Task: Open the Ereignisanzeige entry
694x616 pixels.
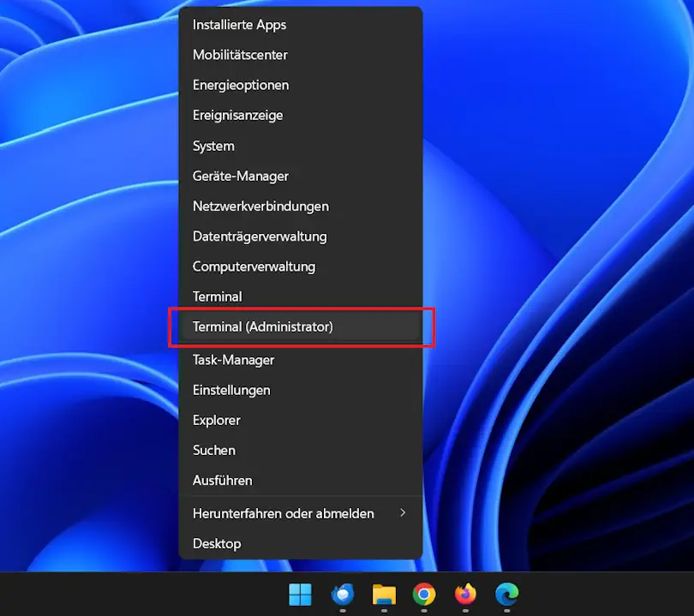Action: (237, 115)
